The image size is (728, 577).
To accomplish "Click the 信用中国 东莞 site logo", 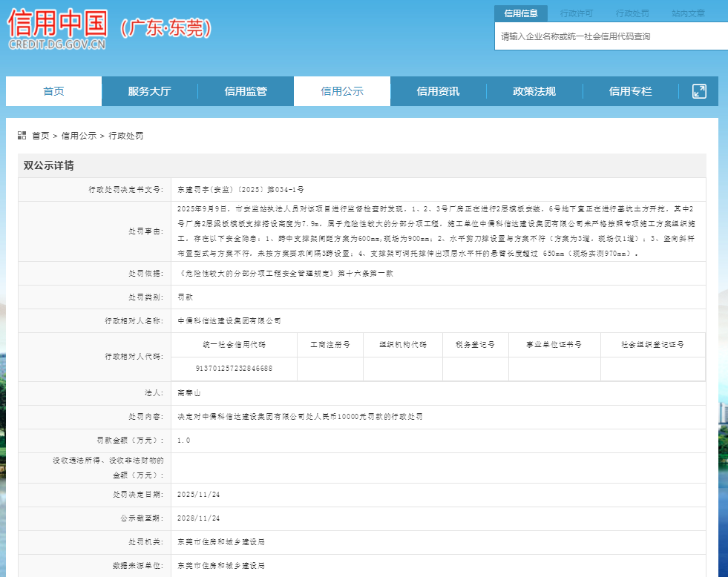I will [110, 30].
